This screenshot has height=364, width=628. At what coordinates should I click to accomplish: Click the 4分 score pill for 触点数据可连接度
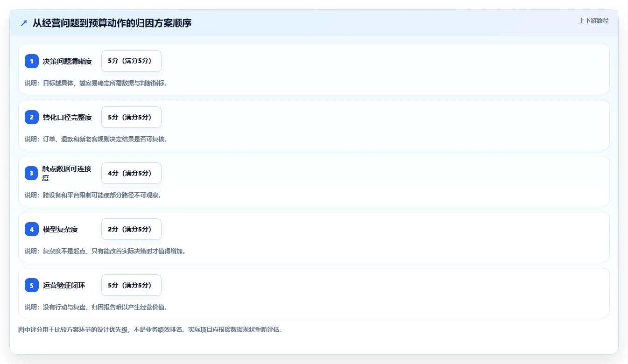click(131, 173)
